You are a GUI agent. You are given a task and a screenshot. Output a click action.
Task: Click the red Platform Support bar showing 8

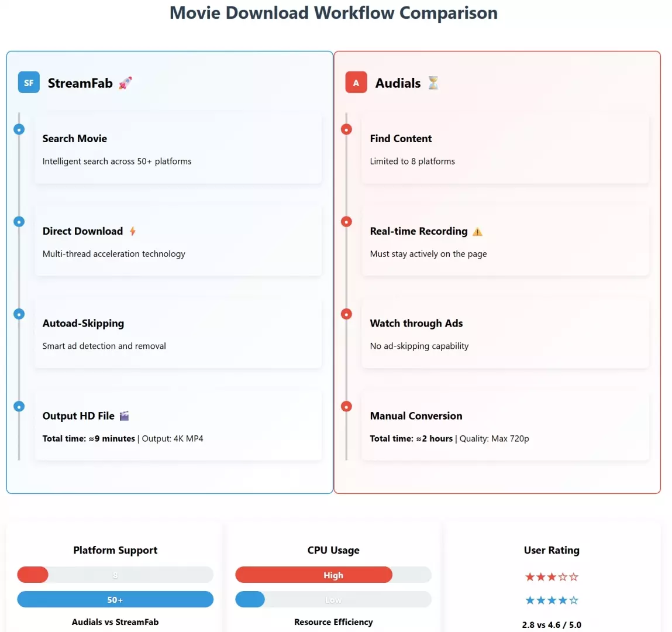click(x=33, y=575)
